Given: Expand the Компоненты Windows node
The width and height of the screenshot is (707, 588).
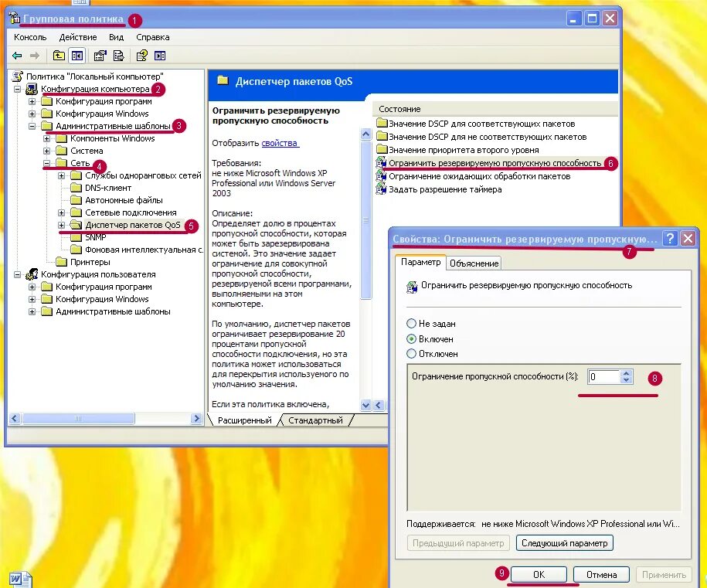Looking at the screenshot, I should [47, 138].
